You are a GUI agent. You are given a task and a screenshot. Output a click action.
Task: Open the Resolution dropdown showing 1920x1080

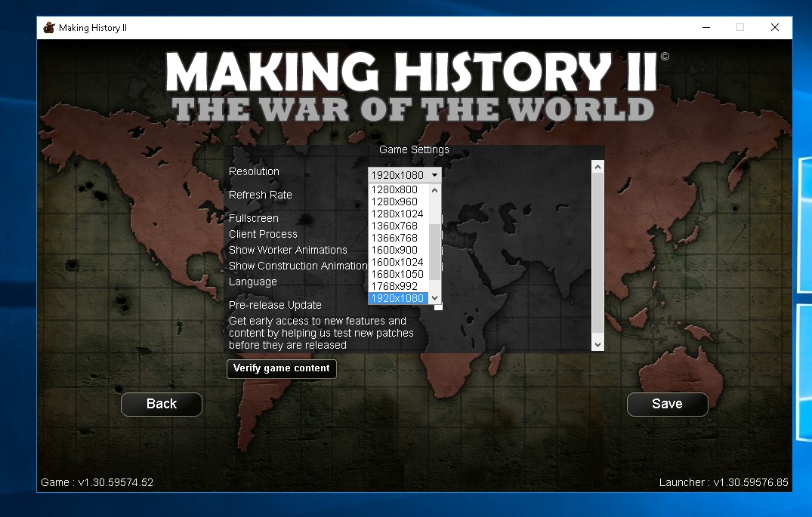(x=404, y=175)
